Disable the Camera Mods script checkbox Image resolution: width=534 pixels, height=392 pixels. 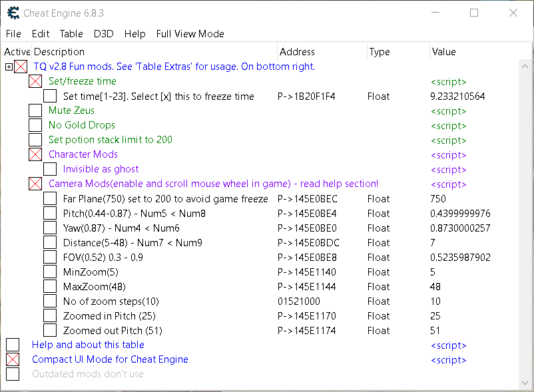35,184
